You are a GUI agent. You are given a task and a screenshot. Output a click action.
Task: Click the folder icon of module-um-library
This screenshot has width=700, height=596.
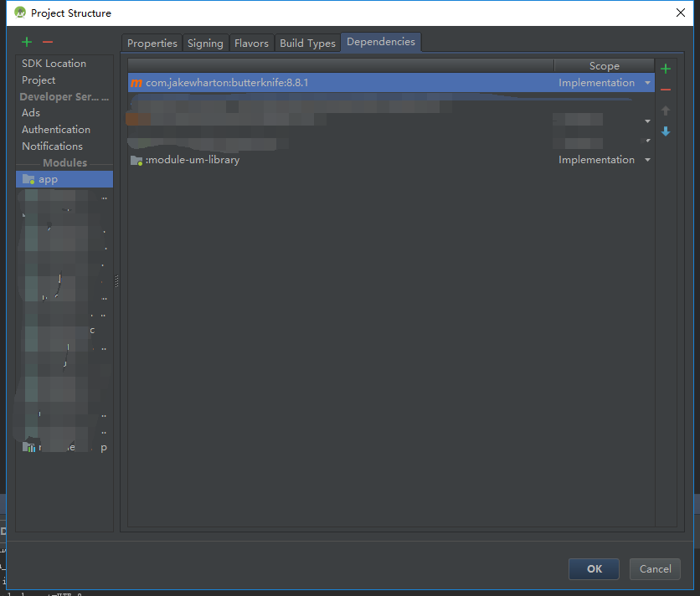136,160
